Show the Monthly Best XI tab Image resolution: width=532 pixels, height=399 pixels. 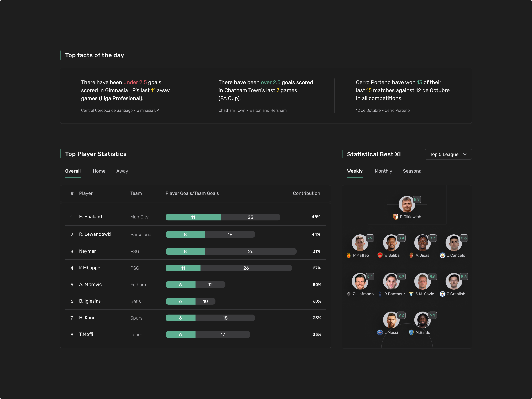point(383,171)
